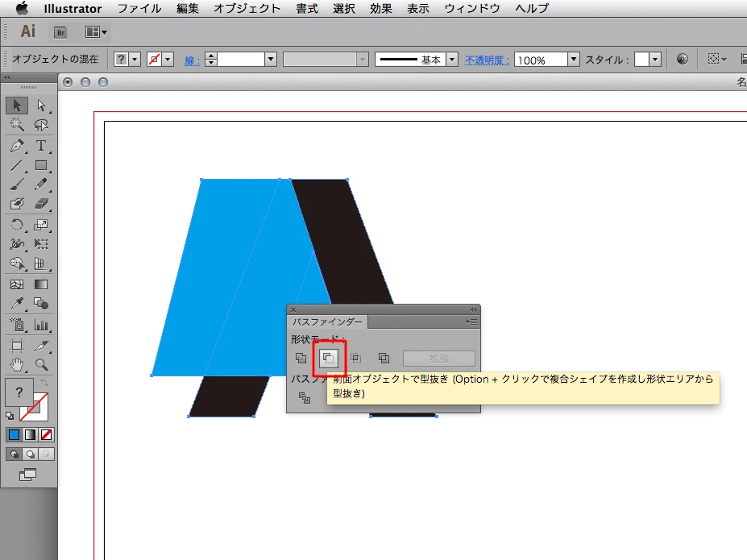Choose the Zoom magnifier tool

(x=41, y=365)
